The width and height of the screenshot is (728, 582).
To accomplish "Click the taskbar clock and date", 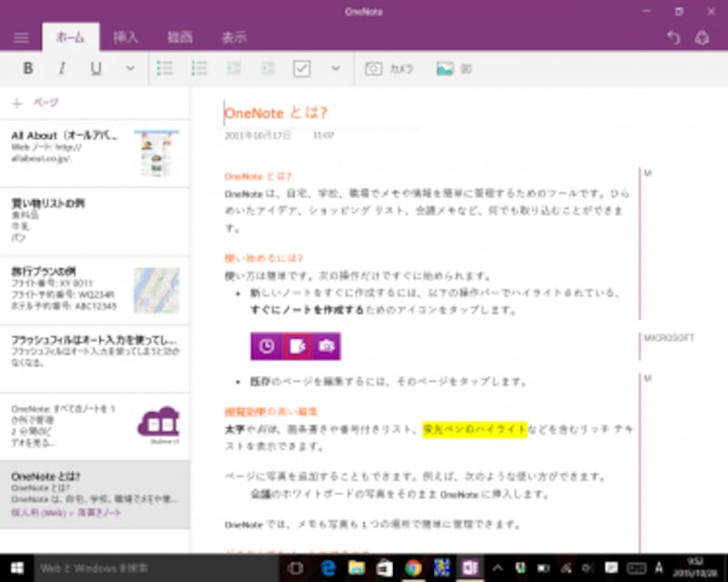I will click(695, 568).
